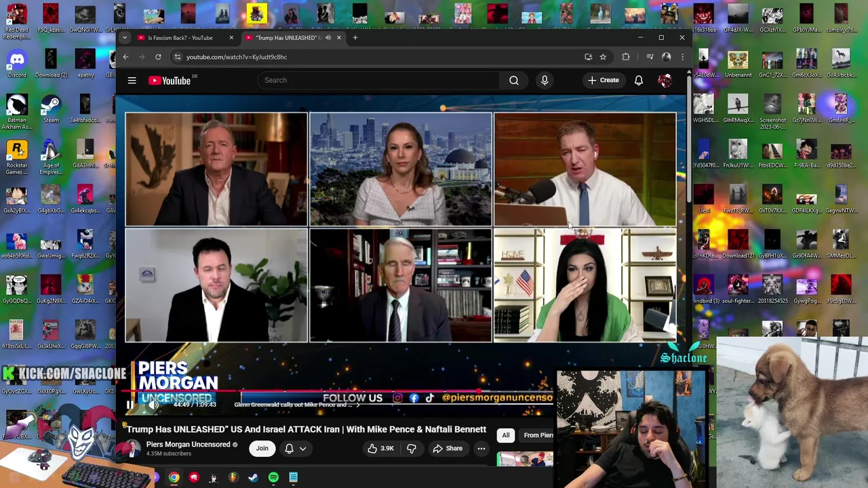Expand the chapter title 'Glenn Greenwald calls out'
868x488 pixels.
[x=296, y=405]
